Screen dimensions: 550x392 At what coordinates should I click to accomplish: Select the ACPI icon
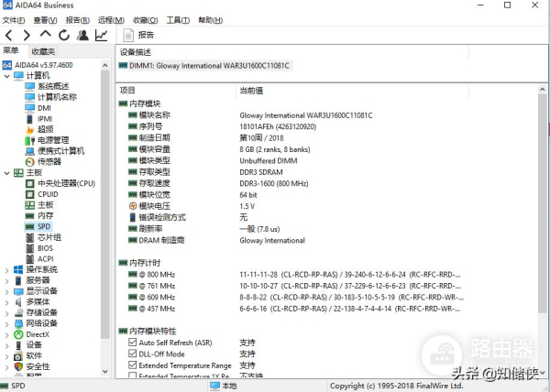click(x=30, y=259)
